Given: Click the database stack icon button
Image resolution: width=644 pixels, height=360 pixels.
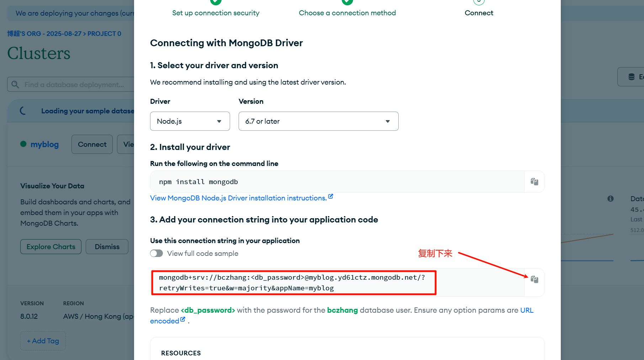Looking at the screenshot, I should [632, 77].
